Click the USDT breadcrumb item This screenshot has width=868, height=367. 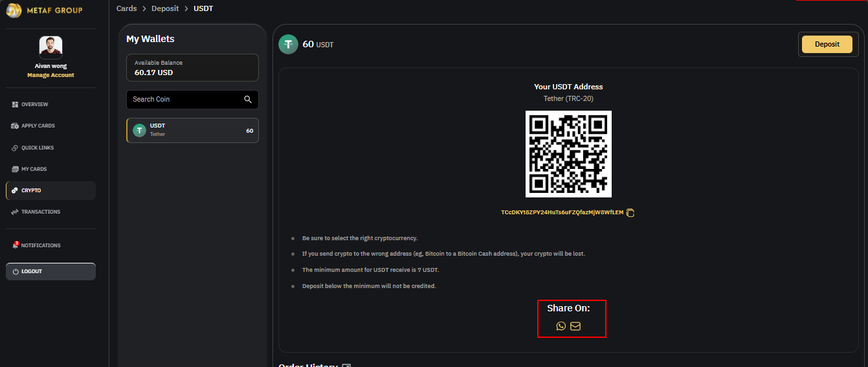pos(203,8)
